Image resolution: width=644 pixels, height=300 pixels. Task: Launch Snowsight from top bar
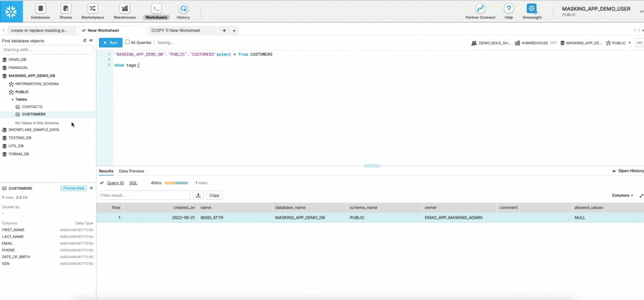[532, 9]
